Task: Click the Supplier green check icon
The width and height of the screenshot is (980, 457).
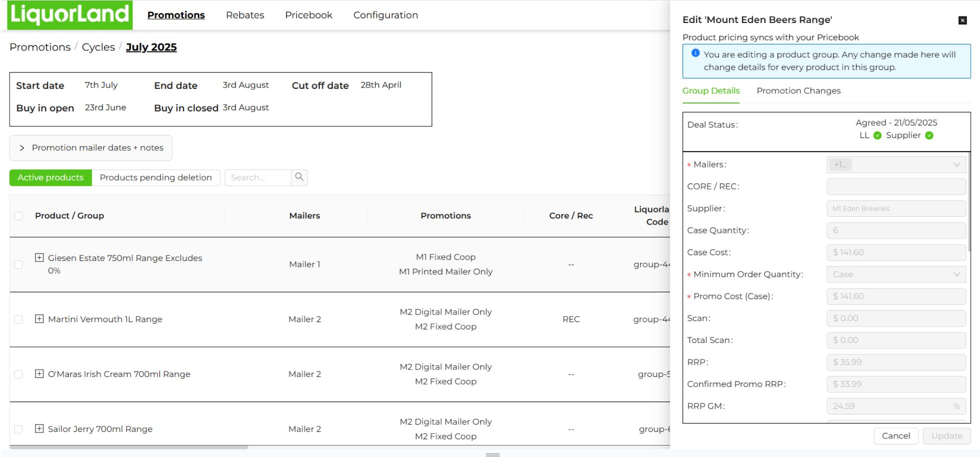Action: [929, 135]
